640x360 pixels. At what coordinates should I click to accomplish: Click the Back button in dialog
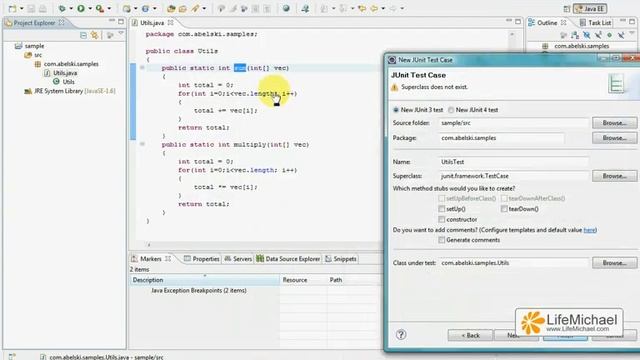tap(470, 335)
